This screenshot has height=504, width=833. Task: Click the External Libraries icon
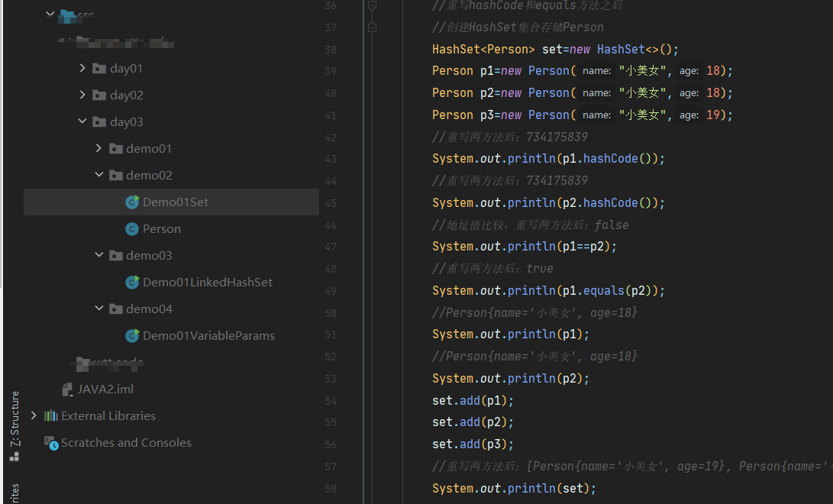click(53, 415)
